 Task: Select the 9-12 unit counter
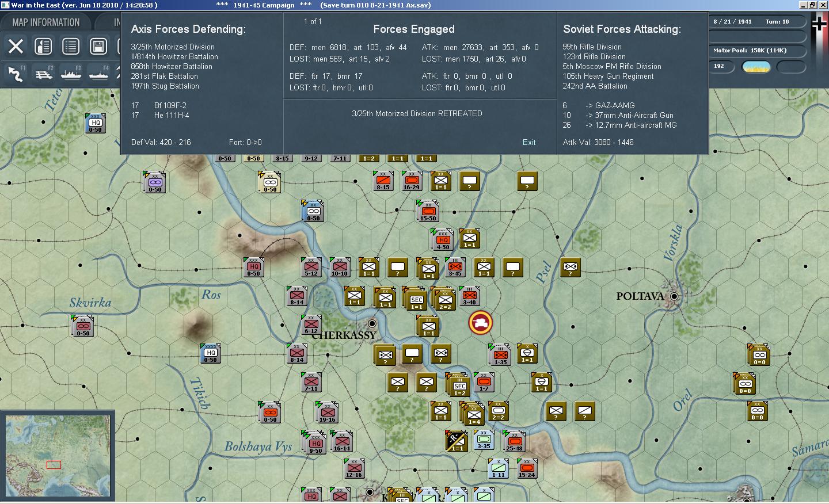[311, 158]
